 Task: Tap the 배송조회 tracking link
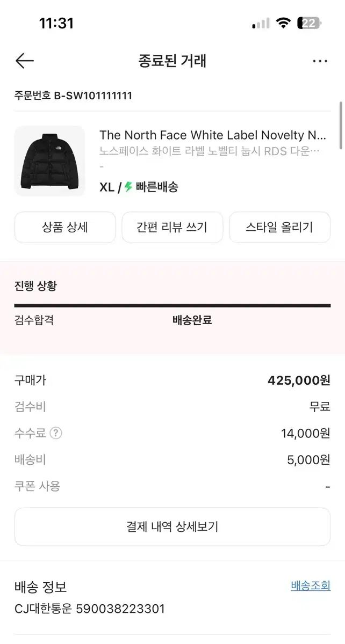click(x=311, y=585)
